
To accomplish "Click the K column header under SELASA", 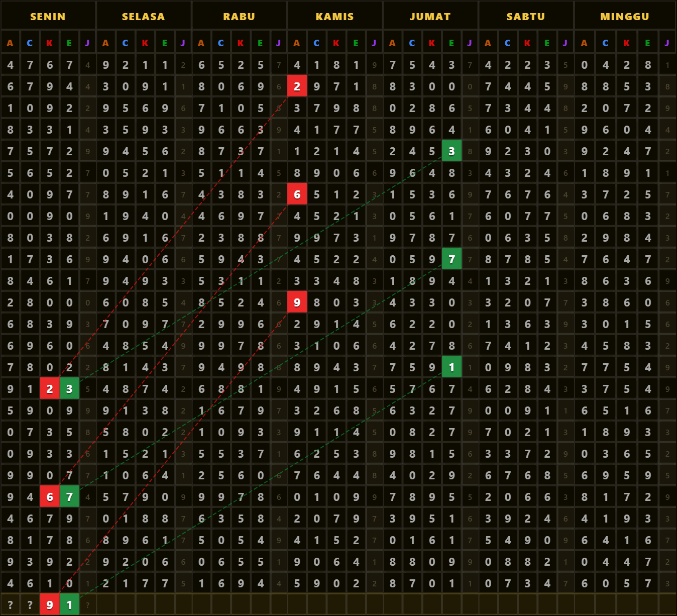I will (x=145, y=43).
